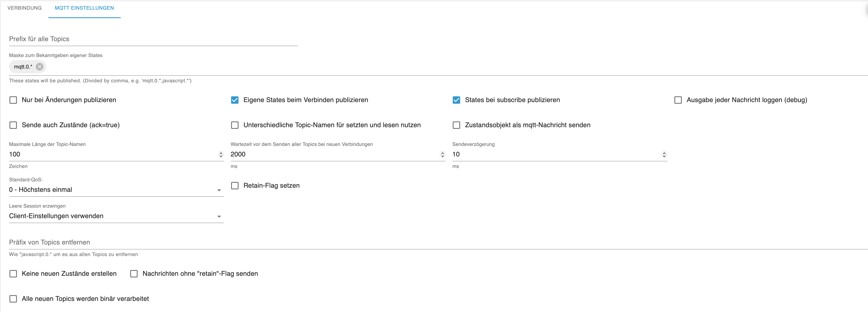Image resolution: width=868 pixels, height=312 pixels.
Task: Click the Prefix für alle Topics field
Action: (x=153, y=39)
